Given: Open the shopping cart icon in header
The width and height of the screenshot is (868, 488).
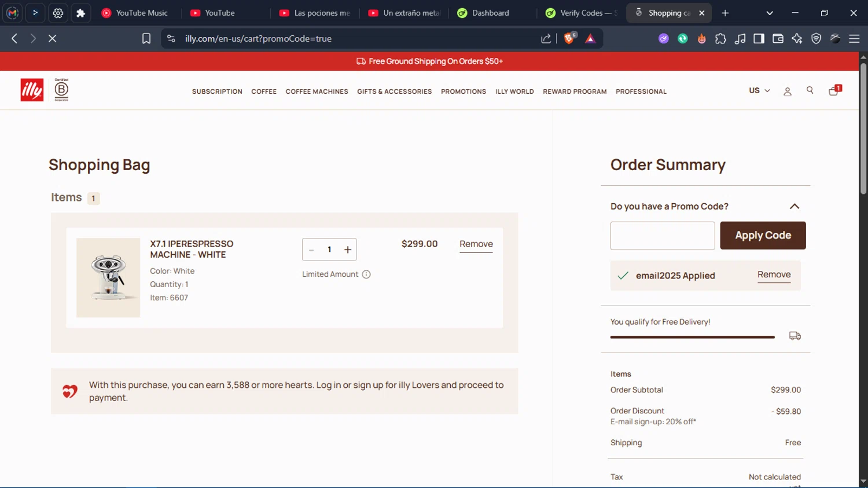Looking at the screenshot, I should coord(834,90).
